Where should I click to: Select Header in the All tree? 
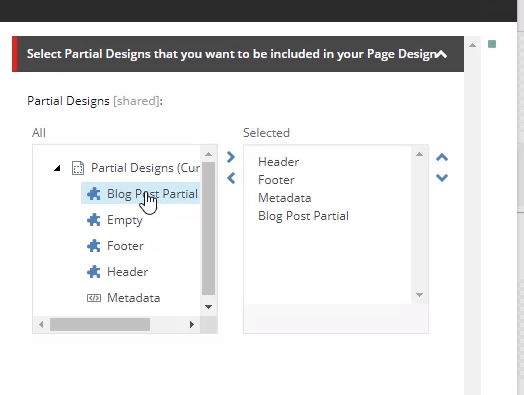point(127,272)
